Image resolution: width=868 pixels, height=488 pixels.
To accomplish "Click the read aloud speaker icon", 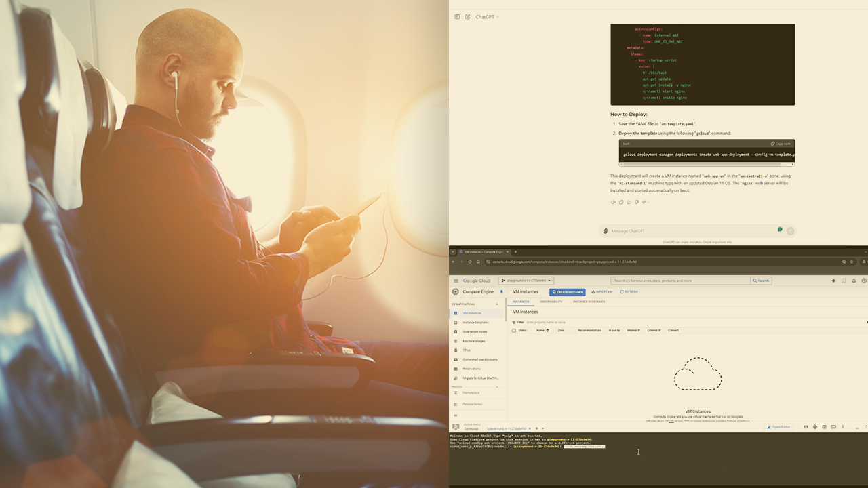I will [613, 202].
